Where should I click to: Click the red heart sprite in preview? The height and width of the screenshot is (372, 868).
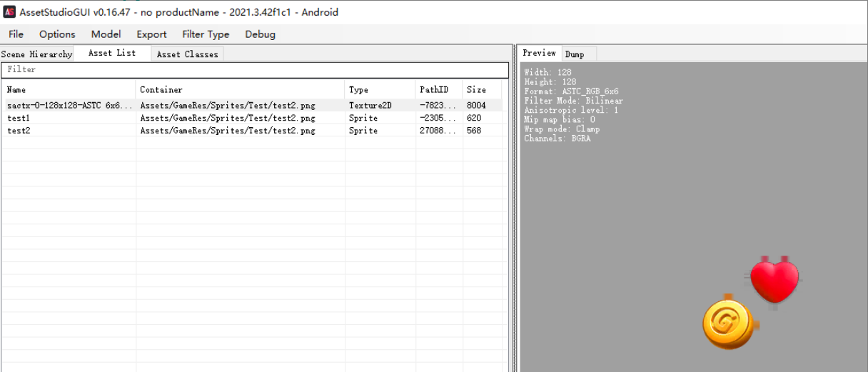774,281
